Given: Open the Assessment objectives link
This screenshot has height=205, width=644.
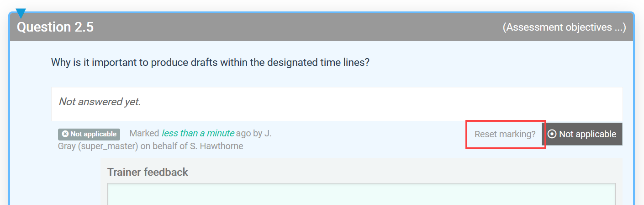Looking at the screenshot, I should 564,27.
